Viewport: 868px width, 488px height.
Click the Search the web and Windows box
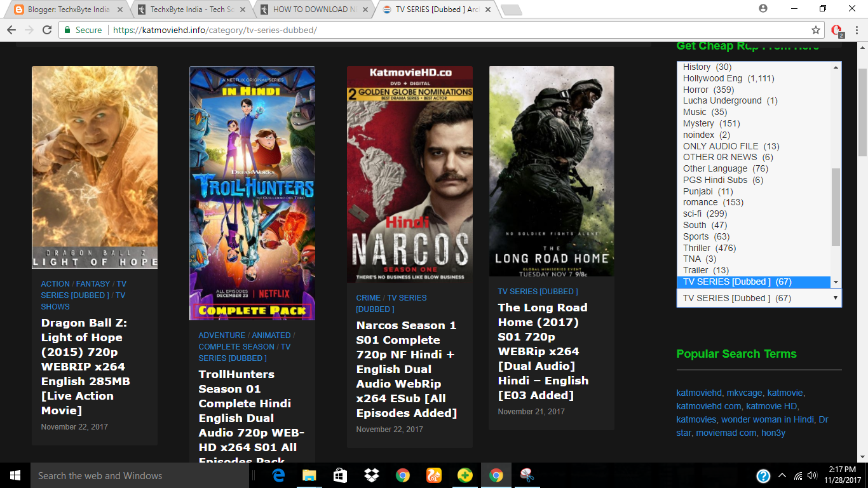(140, 475)
